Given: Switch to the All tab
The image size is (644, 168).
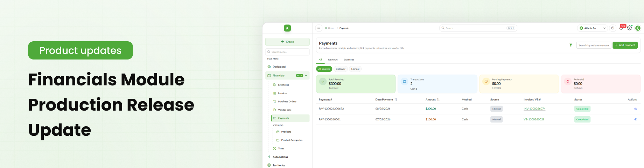Looking at the screenshot, I should click(320, 59).
